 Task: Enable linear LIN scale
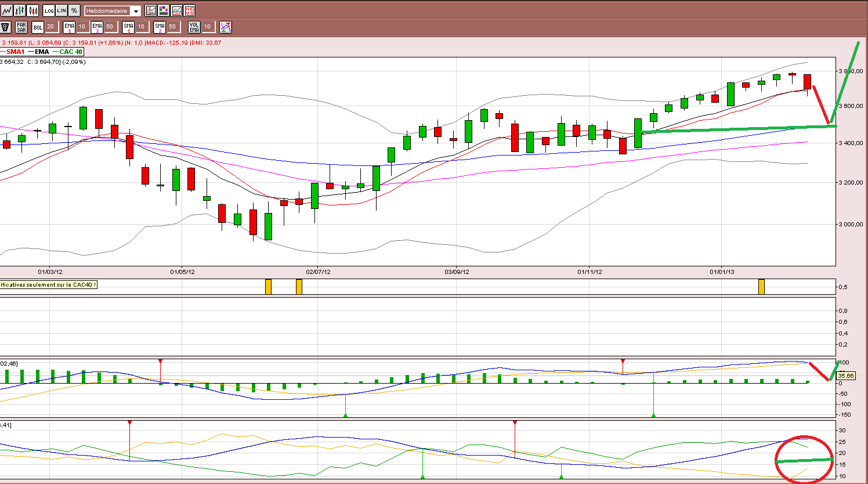[x=62, y=10]
